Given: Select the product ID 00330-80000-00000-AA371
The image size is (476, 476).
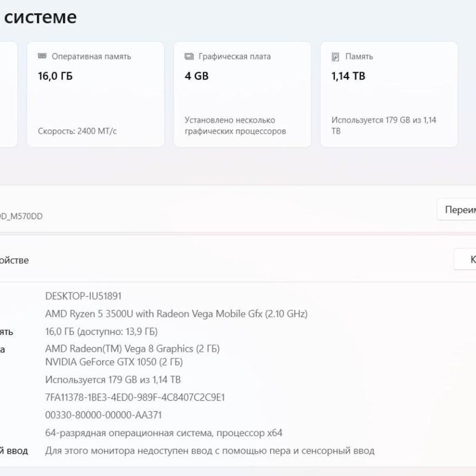Looking at the screenshot, I should click(103, 415).
